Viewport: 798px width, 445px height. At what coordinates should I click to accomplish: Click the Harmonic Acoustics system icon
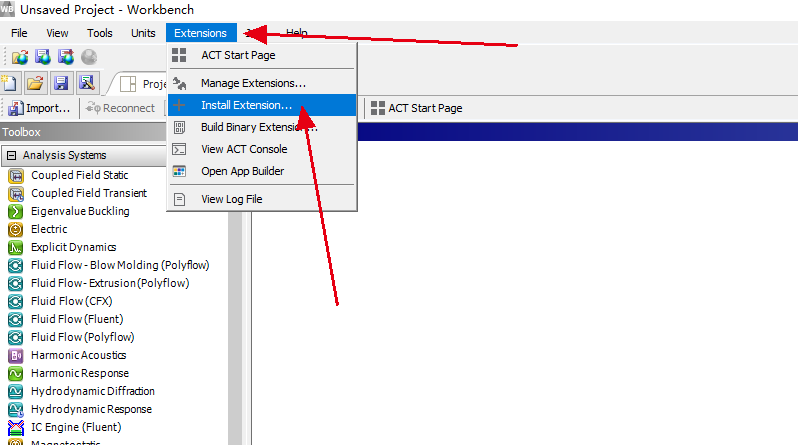(16, 355)
